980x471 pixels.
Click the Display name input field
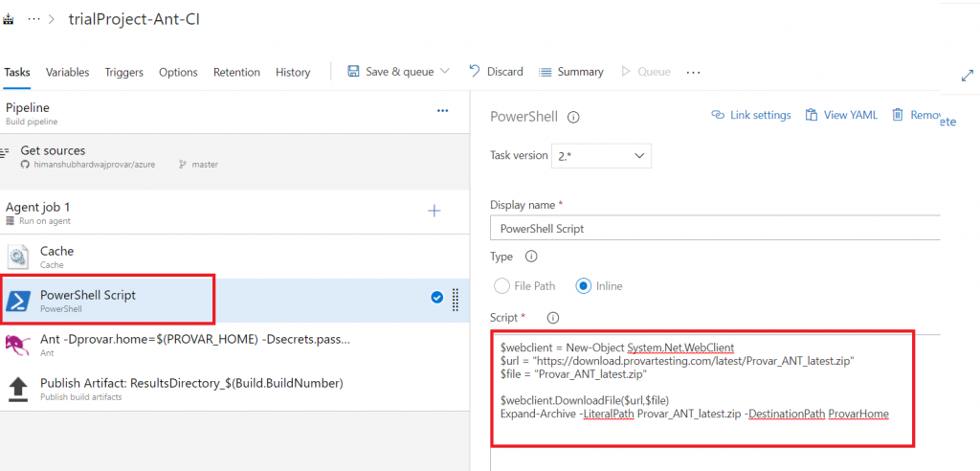[x=714, y=229]
